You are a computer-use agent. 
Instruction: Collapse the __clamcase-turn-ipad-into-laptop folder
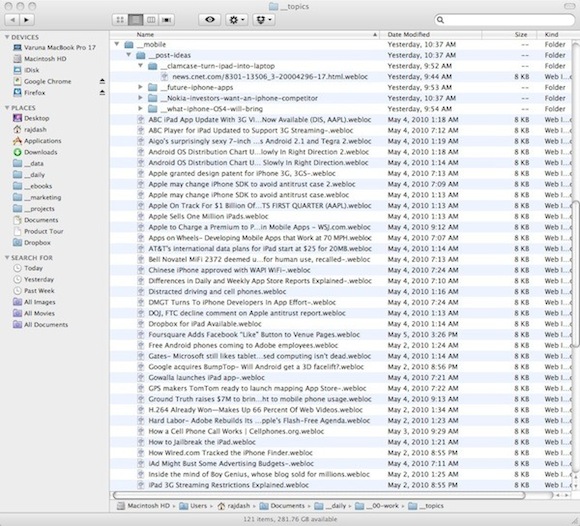click(x=140, y=66)
